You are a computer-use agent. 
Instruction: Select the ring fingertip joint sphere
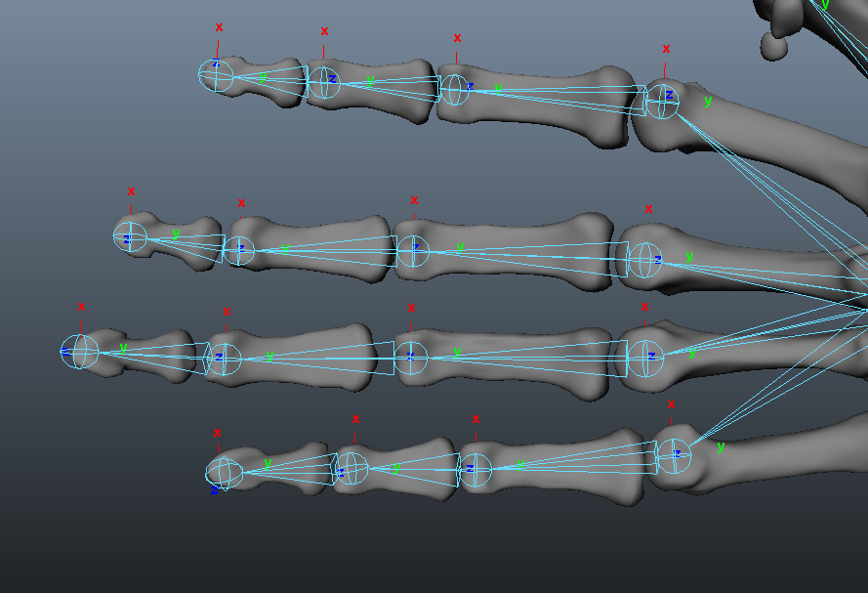[78, 353]
